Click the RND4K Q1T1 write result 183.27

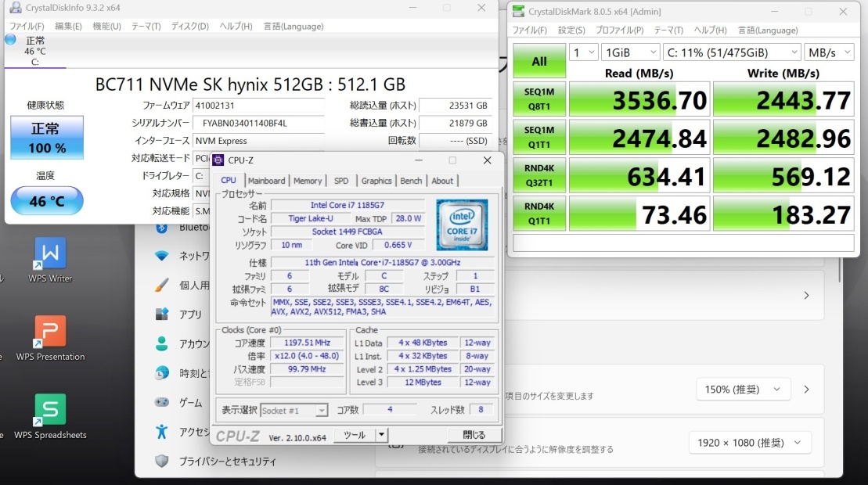[x=783, y=214]
